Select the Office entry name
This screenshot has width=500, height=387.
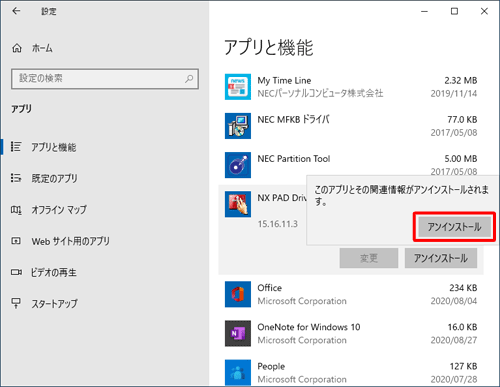pyautogui.click(x=269, y=288)
